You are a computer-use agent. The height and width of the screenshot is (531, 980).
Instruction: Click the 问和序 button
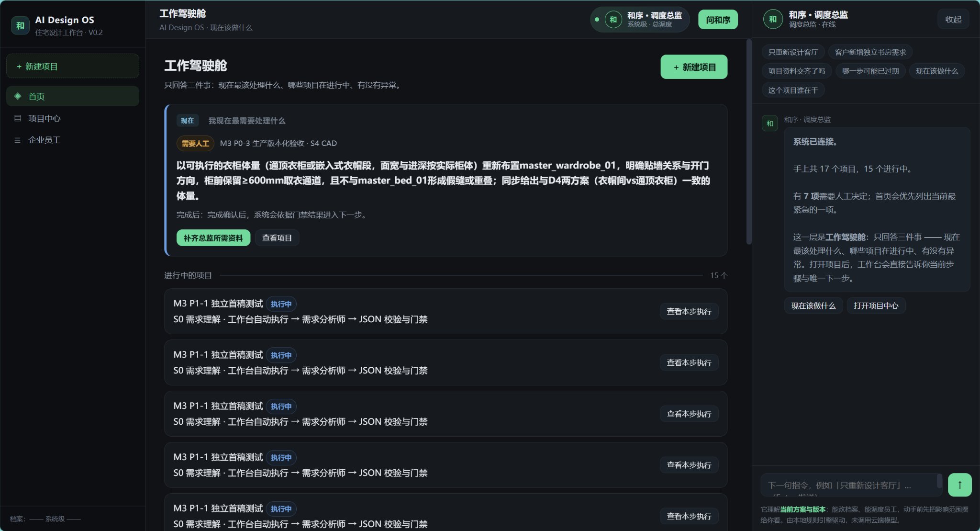718,20
